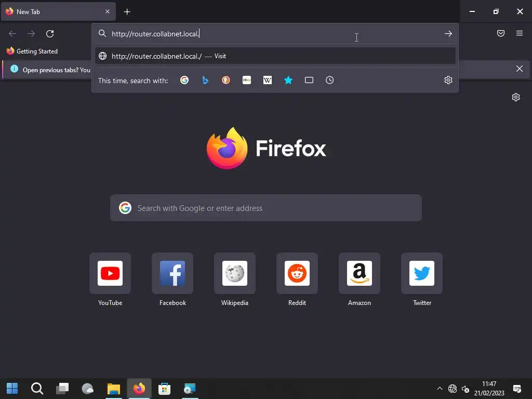Open the chat bubble app on taskbar

pyautogui.click(x=87, y=389)
